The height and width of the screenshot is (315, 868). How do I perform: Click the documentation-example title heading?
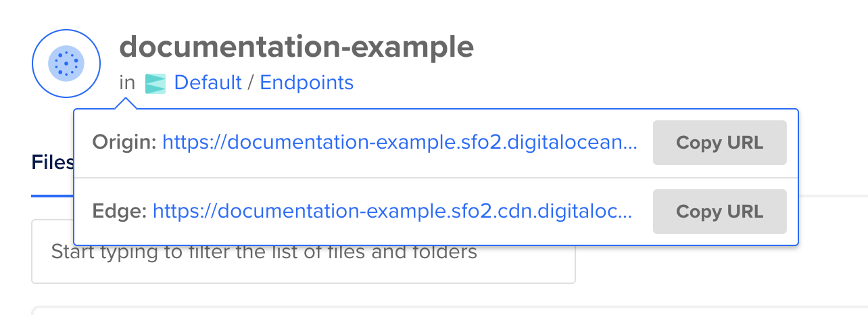point(296,47)
